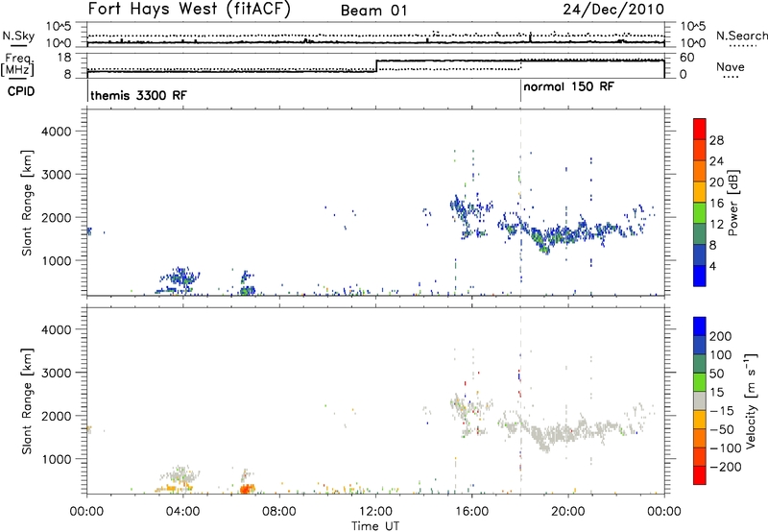Click the red top of the power colorbar

coord(700,129)
